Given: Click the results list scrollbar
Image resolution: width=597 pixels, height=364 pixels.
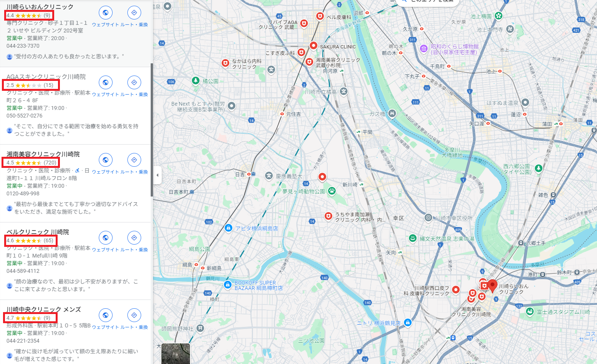Looking at the screenshot, I should click(152, 130).
